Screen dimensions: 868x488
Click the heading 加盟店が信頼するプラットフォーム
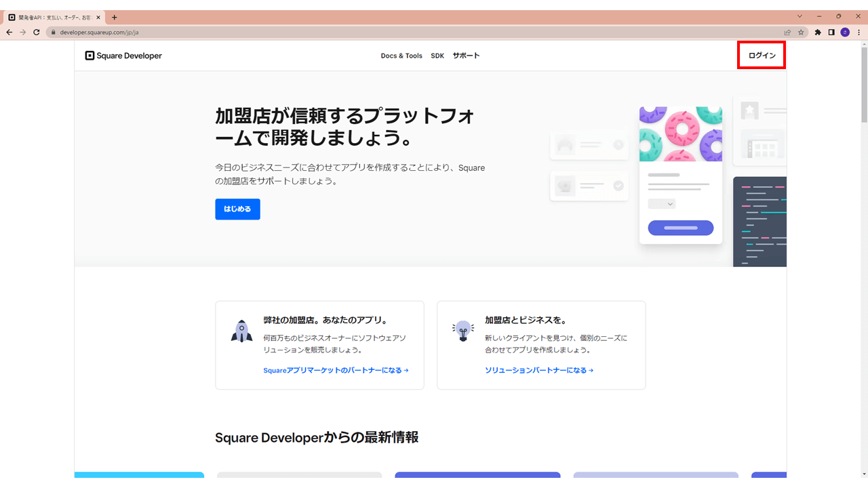[x=345, y=127]
